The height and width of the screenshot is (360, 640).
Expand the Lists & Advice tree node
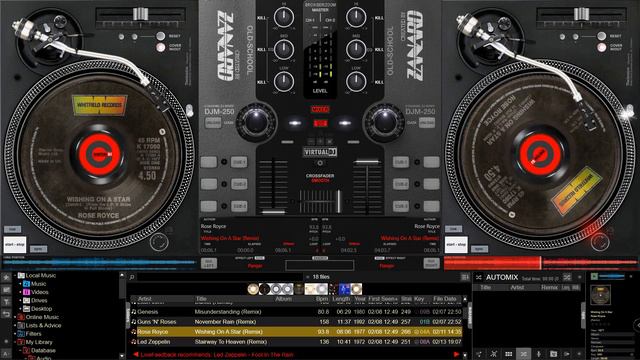15,325
